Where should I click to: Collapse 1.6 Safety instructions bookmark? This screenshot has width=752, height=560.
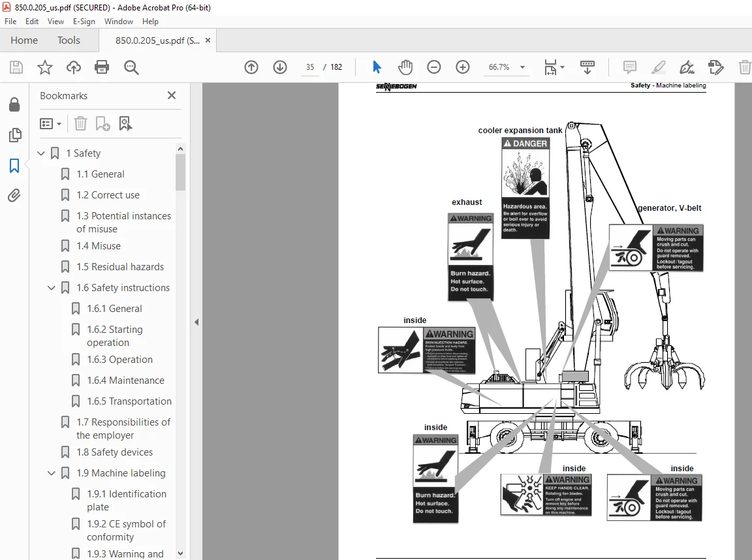[52, 288]
